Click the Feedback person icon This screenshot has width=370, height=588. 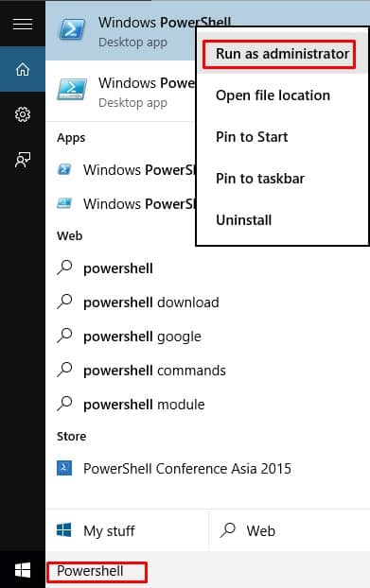click(23, 160)
